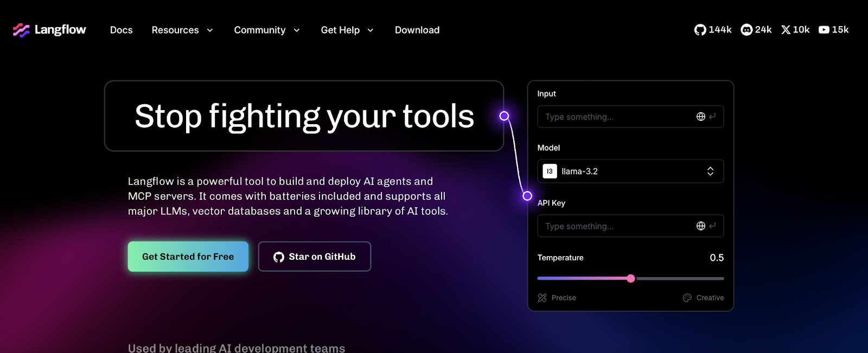Click the Langflow logo icon

point(21,30)
